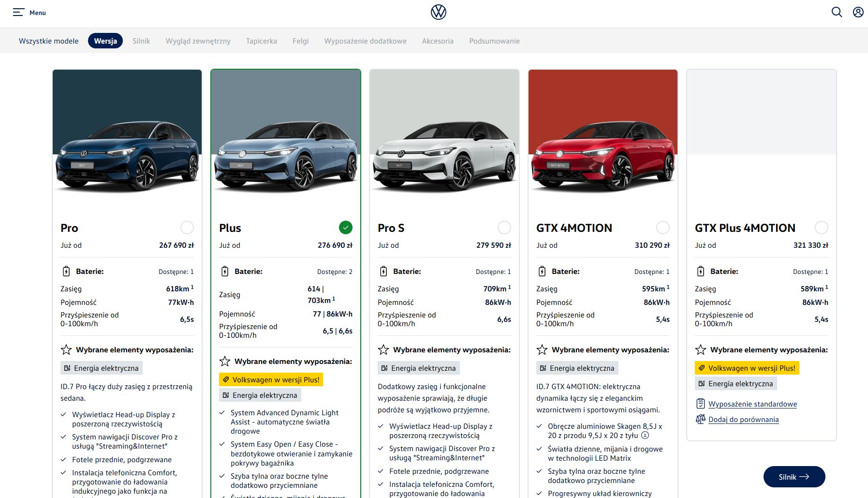Switch to the Silnik step

click(141, 41)
